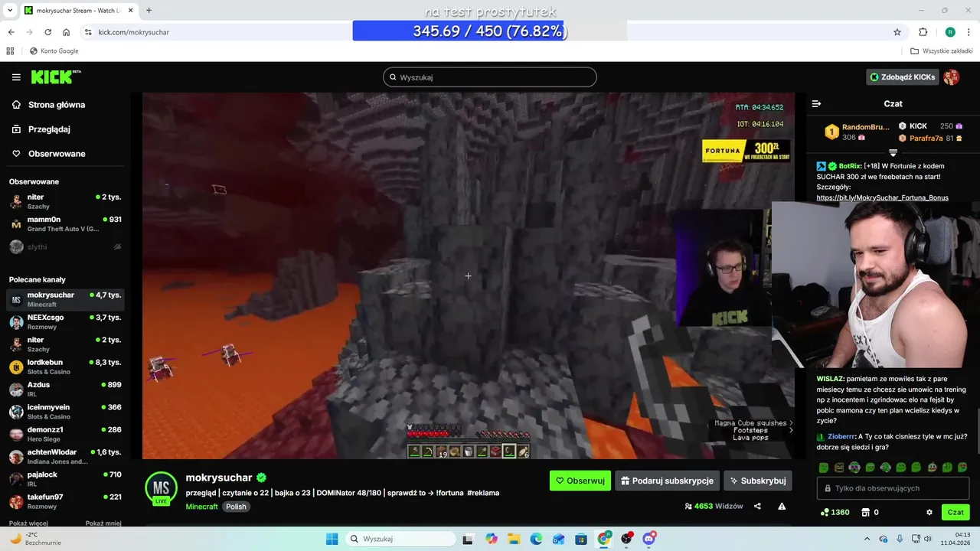980x551 pixels.
Task: Click the KICK logo
Action: coord(55,77)
